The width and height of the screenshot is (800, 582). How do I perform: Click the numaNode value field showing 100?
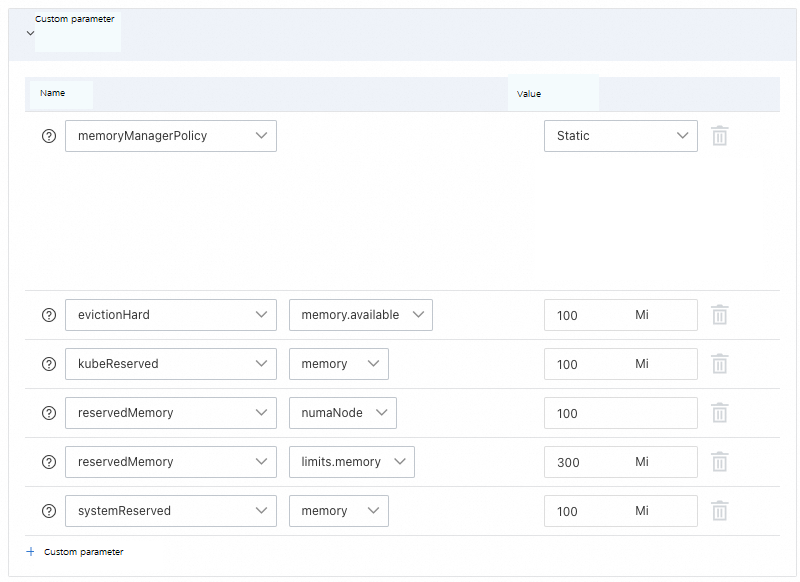point(620,413)
